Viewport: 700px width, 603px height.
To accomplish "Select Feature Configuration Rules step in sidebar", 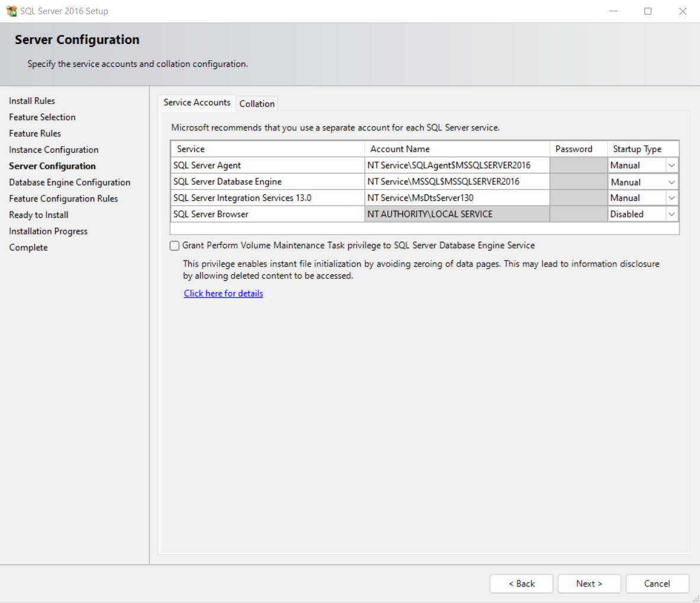I will pos(63,199).
